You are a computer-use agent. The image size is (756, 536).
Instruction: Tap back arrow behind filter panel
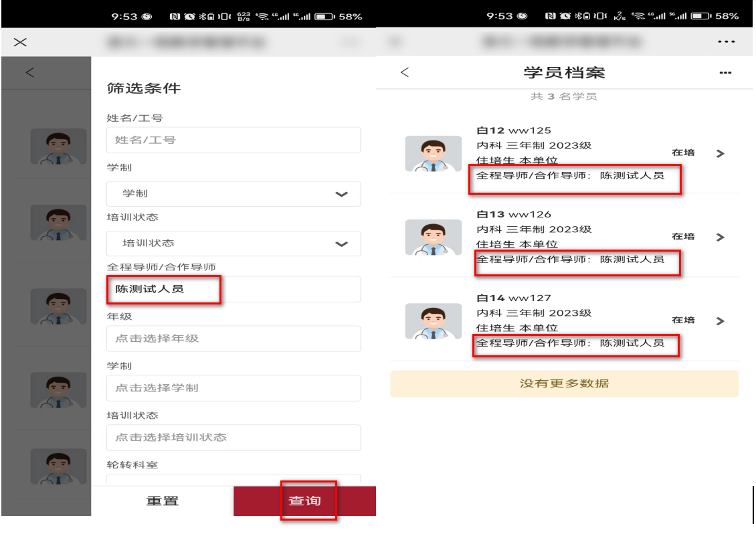pos(30,73)
